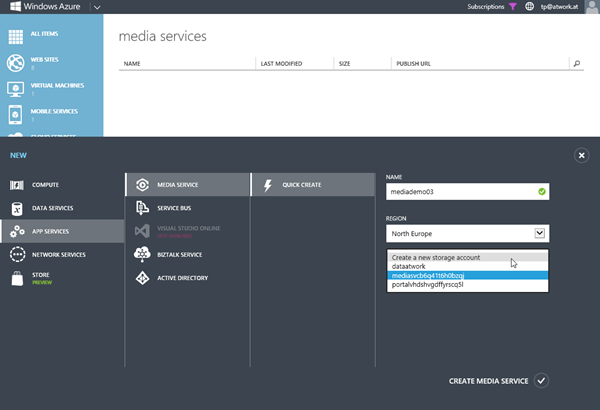Close the New panel with X
This screenshot has height=410, width=600.
click(581, 155)
